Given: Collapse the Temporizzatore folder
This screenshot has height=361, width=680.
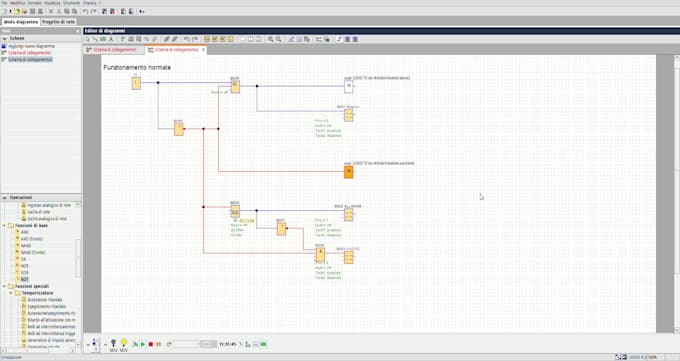Looking at the screenshot, I should (x=11, y=293).
